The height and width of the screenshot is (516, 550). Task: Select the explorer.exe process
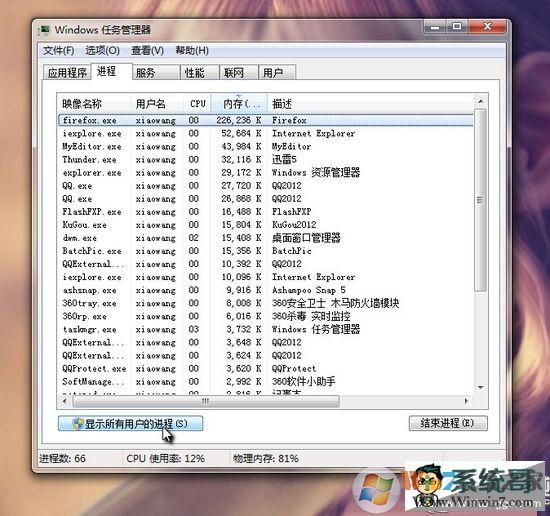(266, 173)
